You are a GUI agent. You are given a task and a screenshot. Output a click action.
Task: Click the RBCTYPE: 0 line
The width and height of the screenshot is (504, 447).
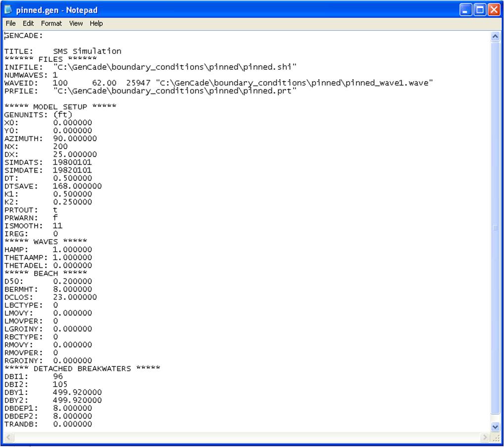click(31, 337)
